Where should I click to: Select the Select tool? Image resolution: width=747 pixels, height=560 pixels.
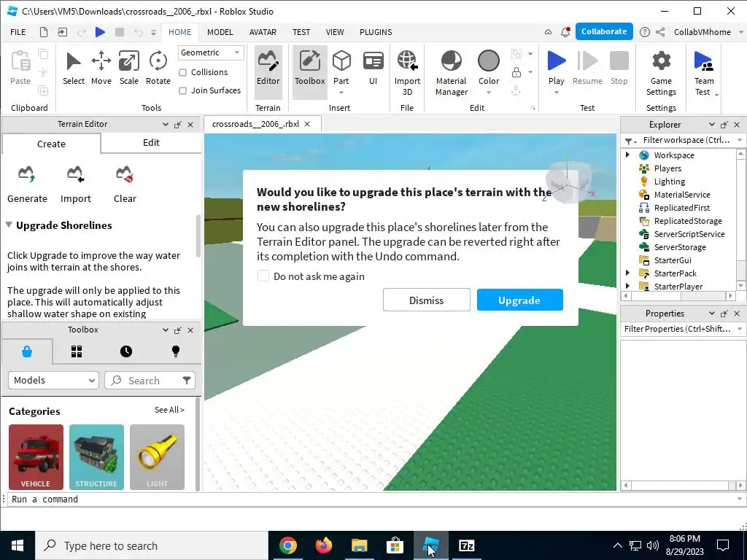click(74, 68)
